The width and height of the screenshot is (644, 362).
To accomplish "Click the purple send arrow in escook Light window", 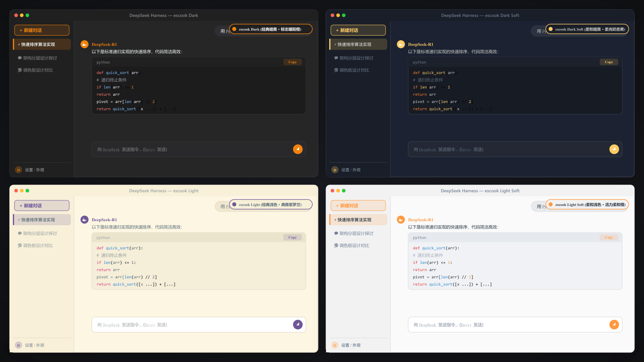I will click(298, 325).
